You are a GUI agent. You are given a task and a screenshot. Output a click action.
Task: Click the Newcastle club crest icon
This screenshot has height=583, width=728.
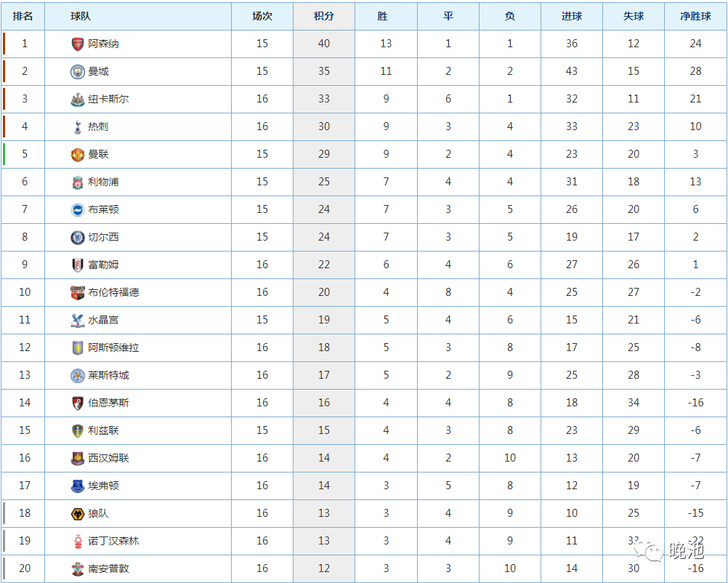78,99
